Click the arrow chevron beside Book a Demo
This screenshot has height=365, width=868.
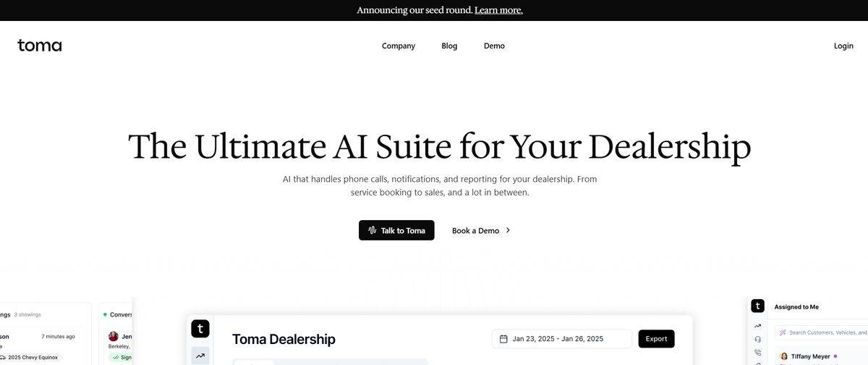click(508, 230)
